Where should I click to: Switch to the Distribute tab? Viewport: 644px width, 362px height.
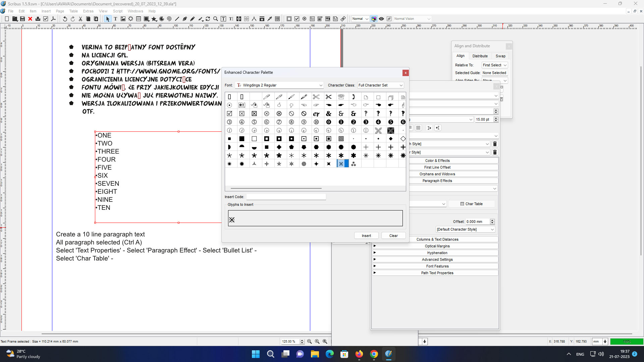point(480,56)
